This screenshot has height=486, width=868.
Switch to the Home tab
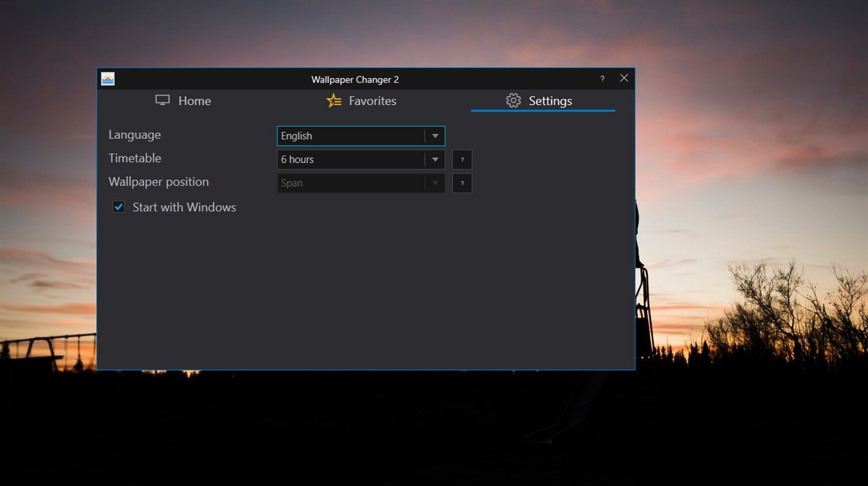(x=194, y=100)
